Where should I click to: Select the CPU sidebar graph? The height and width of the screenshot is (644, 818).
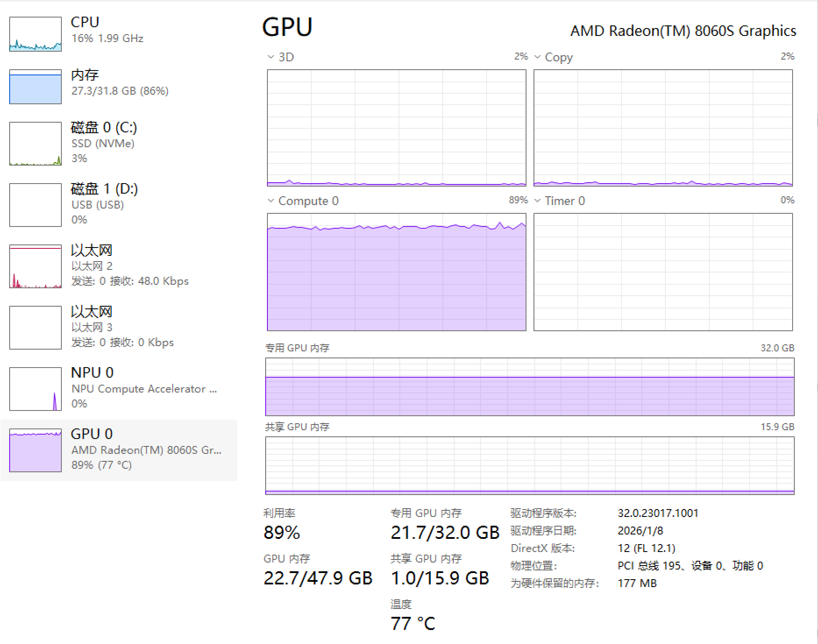[x=35, y=34]
